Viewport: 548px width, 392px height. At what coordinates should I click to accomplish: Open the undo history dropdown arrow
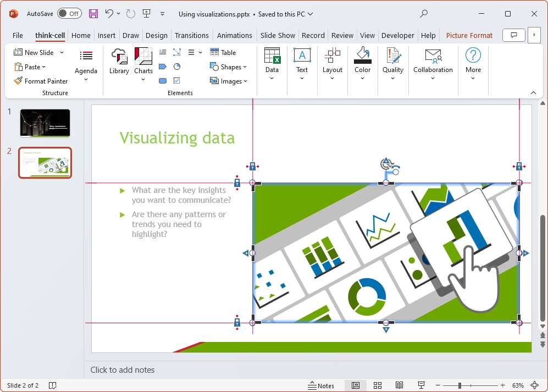[119, 14]
